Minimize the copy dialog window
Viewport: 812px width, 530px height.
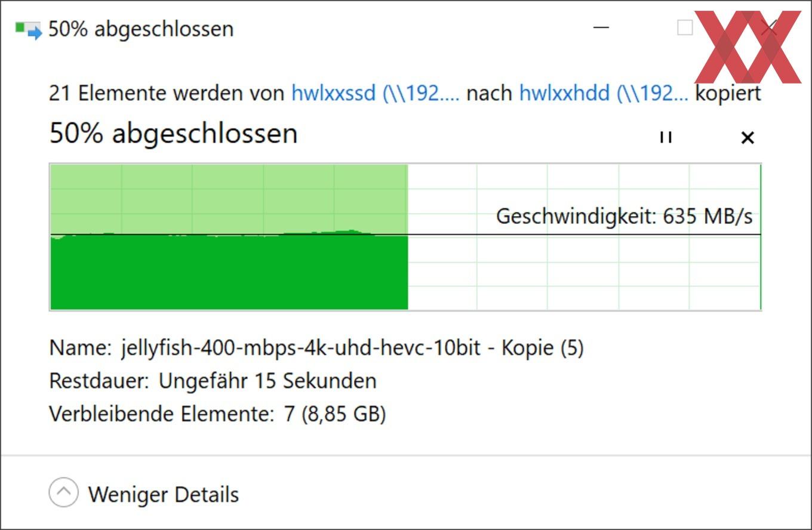click(601, 27)
